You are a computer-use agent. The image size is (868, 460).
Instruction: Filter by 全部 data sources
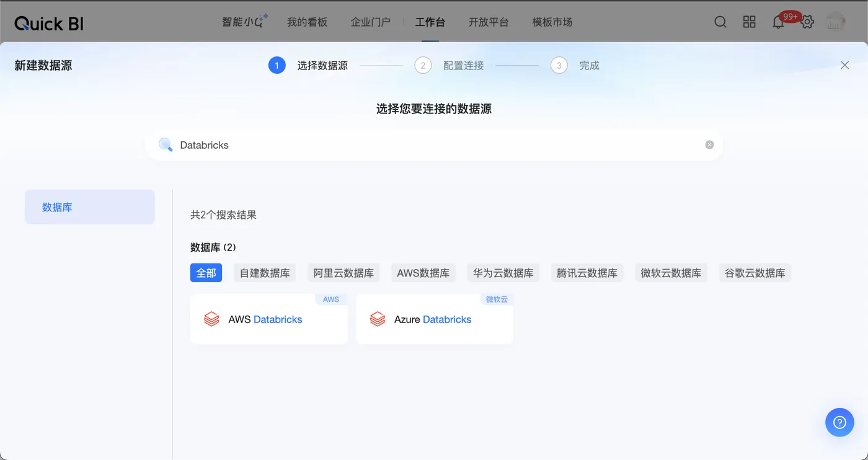pos(206,273)
